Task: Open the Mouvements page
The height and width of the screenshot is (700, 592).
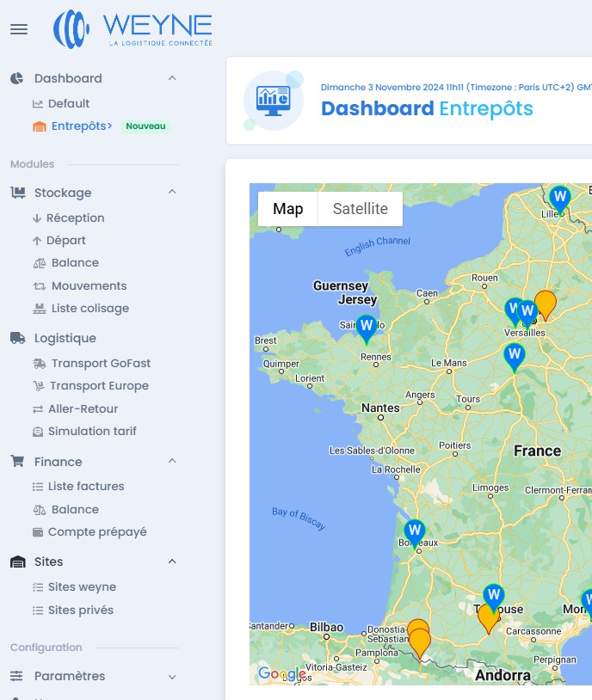Action: pos(89,286)
